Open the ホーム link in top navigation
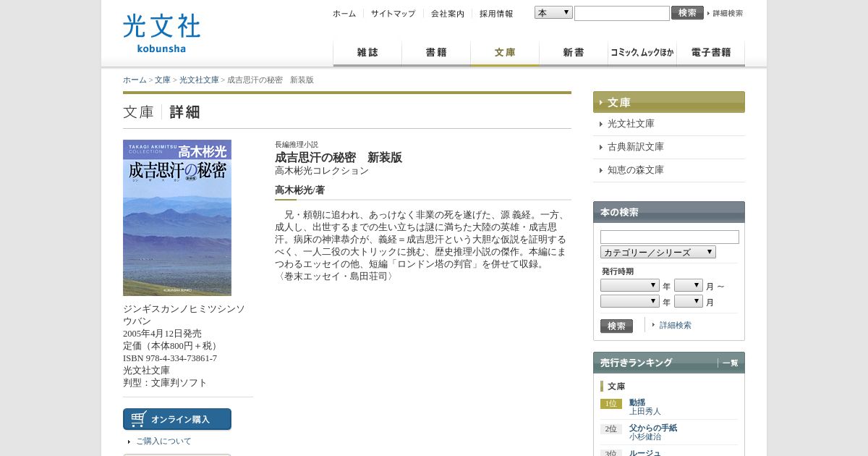The height and width of the screenshot is (456, 868). tap(344, 13)
